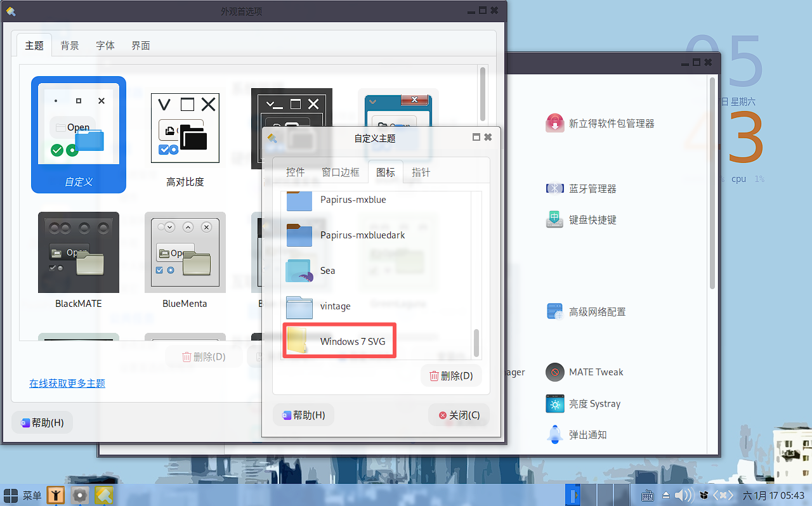Open the 背景 tab in 外观首选项

click(x=70, y=46)
